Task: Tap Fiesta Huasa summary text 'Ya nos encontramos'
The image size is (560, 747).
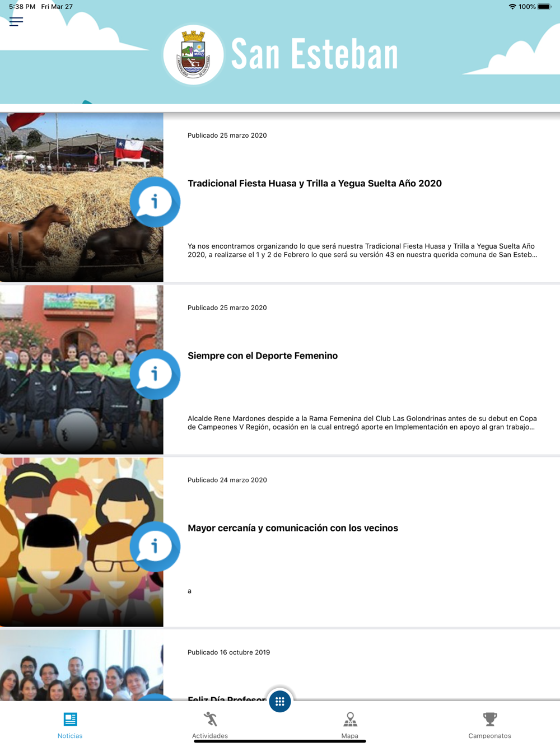Action: [362, 250]
